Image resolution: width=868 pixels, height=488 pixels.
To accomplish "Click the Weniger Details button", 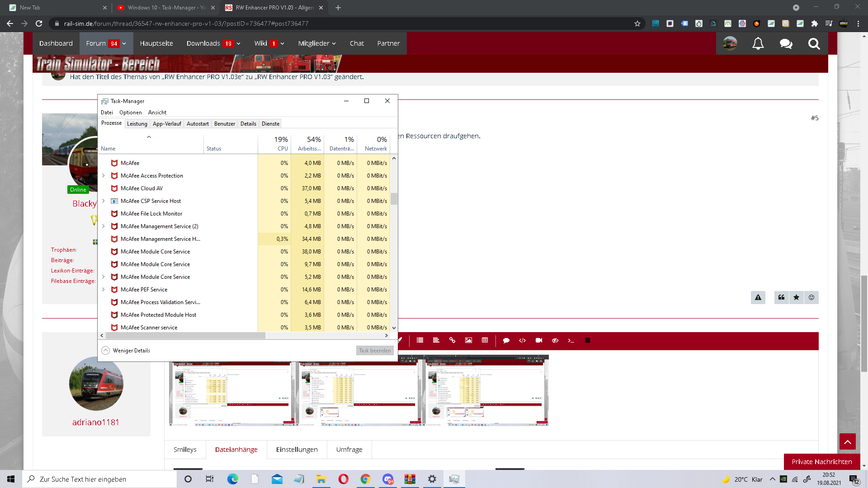I will [x=126, y=351].
